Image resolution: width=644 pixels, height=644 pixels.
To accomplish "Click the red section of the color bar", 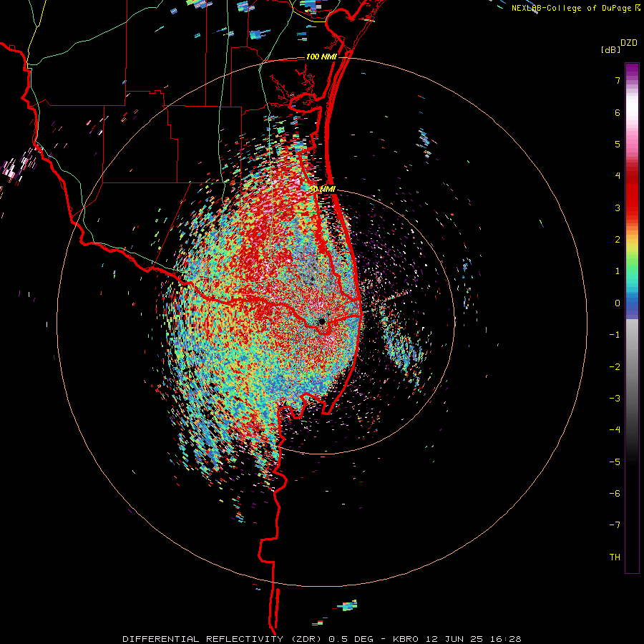I will [632, 193].
